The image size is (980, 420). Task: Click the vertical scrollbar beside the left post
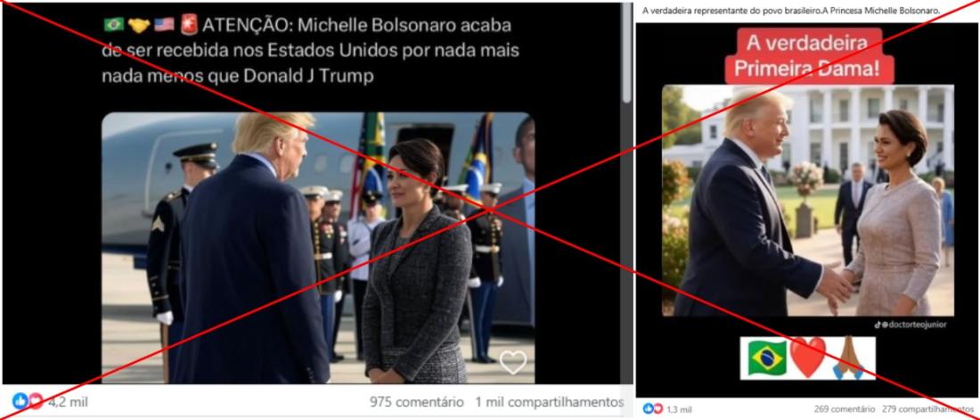(x=627, y=54)
